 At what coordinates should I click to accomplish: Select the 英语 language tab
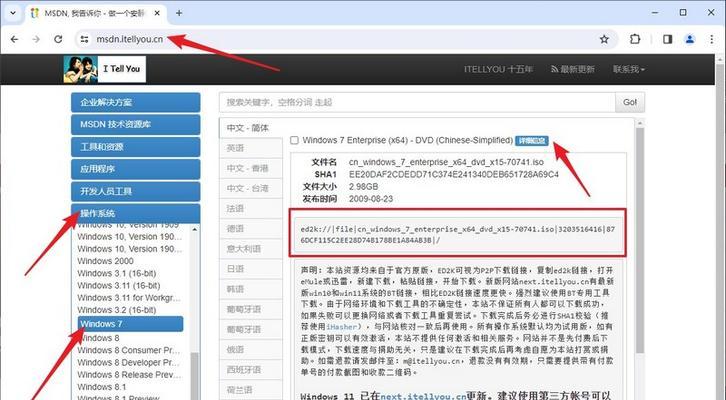[x=250, y=148]
